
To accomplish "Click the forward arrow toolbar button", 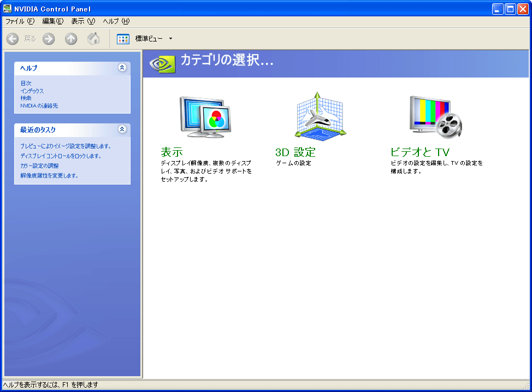I will click(x=49, y=39).
